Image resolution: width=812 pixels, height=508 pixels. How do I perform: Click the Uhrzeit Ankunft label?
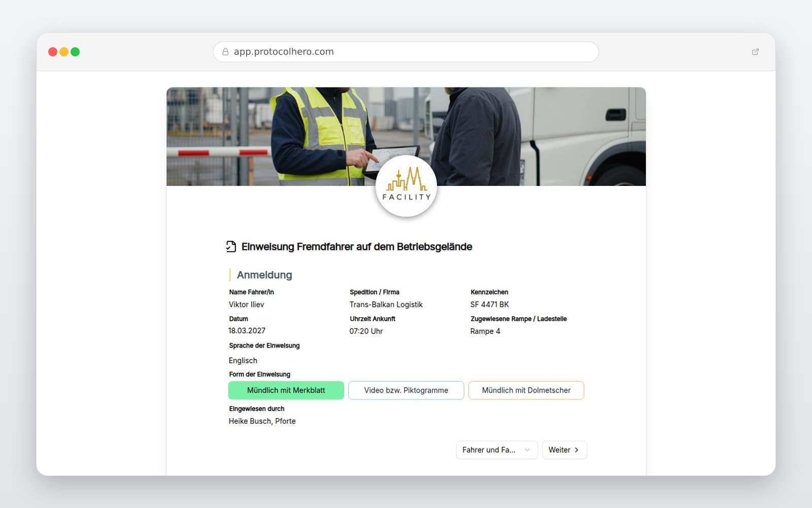[373, 319]
